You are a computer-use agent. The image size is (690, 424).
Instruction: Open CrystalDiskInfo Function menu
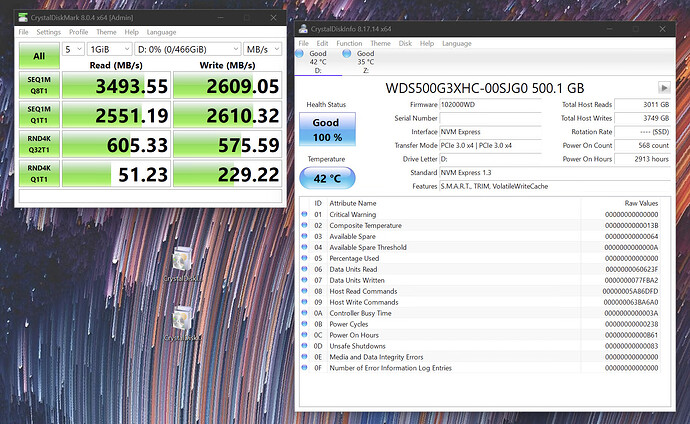click(x=349, y=43)
